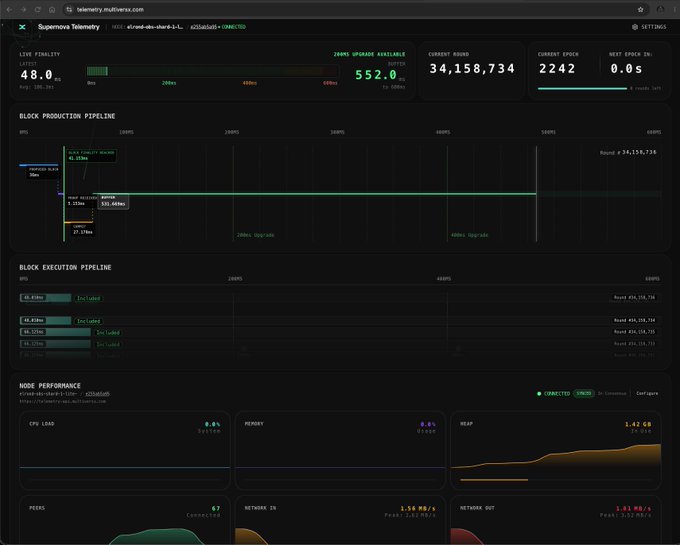Select Round #34,158,736 label in production pipeline
Viewport: 680px width, 545px height.
click(628, 152)
